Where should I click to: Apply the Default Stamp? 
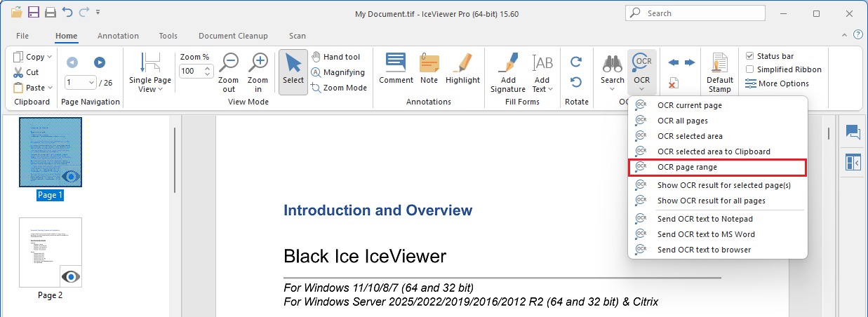720,73
